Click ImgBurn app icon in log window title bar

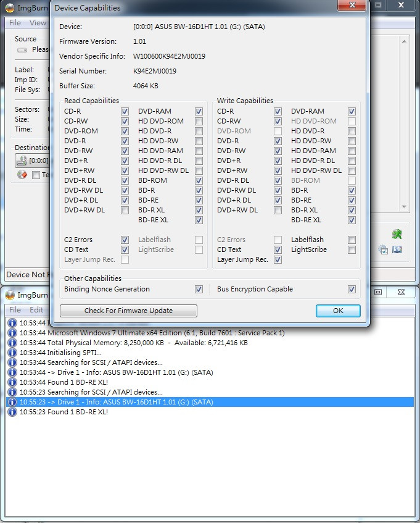10,295
